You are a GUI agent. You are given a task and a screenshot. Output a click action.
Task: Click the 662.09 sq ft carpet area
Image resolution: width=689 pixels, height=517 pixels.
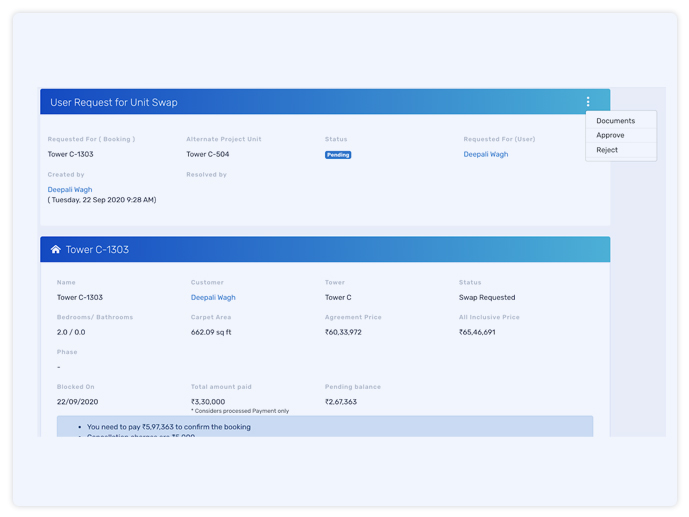pyautogui.click(x=211, y=332)
